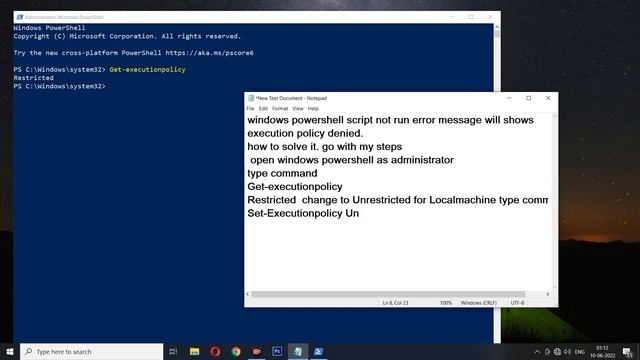
Task: Open Notepad View menu
Action: 298,109
